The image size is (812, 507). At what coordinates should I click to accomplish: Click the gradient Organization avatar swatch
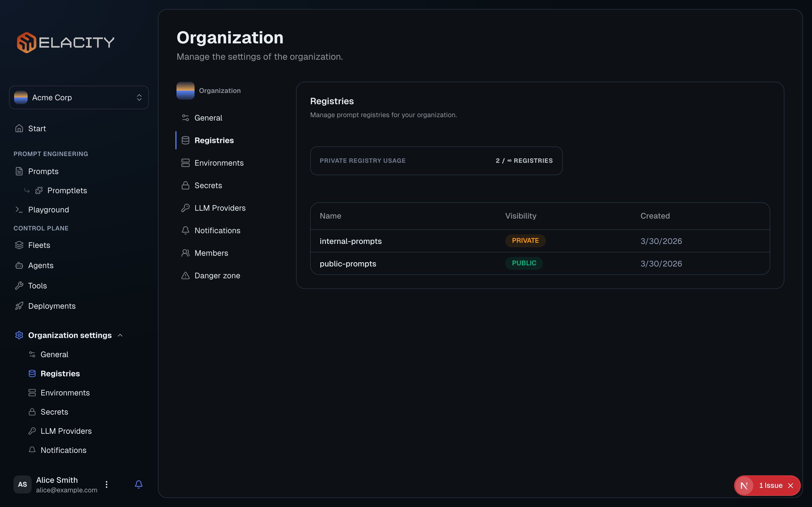tap(186, 90)
